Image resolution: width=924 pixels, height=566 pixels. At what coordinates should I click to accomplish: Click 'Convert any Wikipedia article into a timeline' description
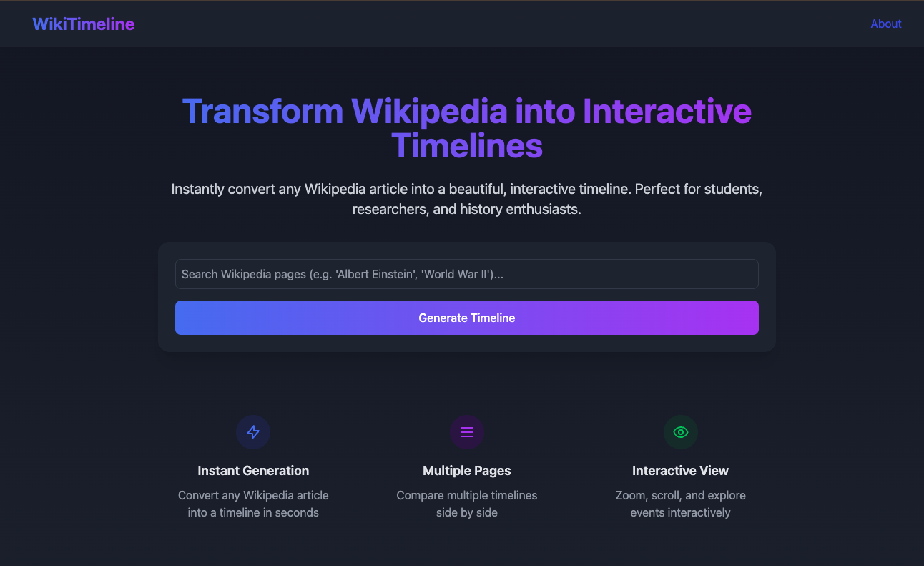pos(253,504)
